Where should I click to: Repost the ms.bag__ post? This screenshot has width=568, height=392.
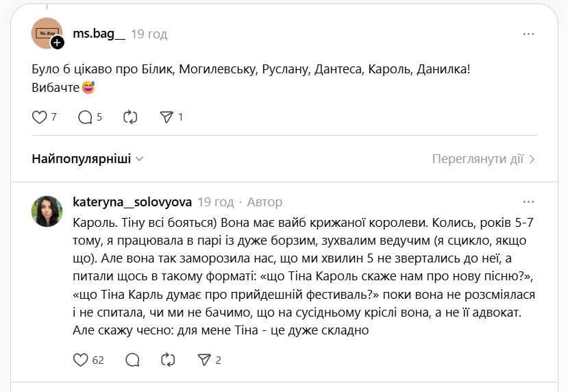point(130,117)
